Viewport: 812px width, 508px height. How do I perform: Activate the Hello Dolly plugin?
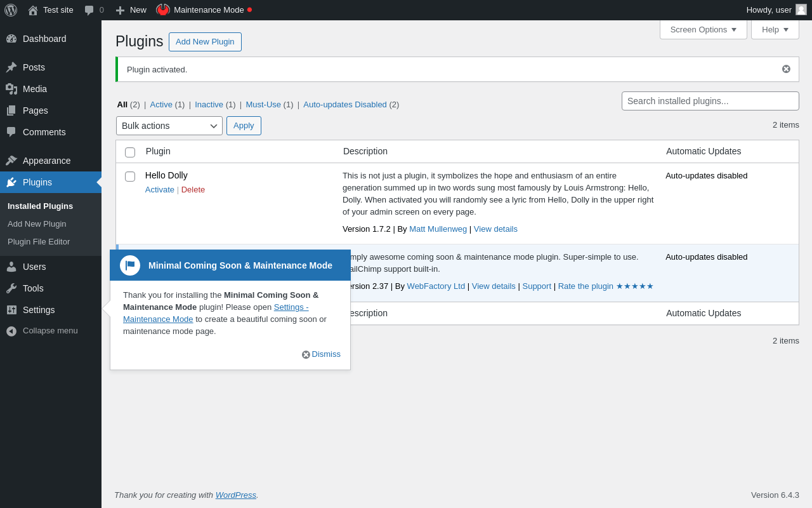(160, 190)
